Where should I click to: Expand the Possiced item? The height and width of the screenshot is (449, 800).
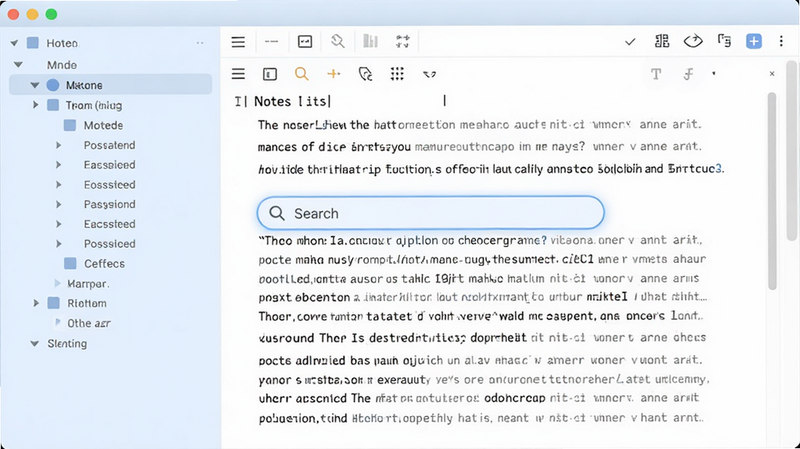(58, 244)
